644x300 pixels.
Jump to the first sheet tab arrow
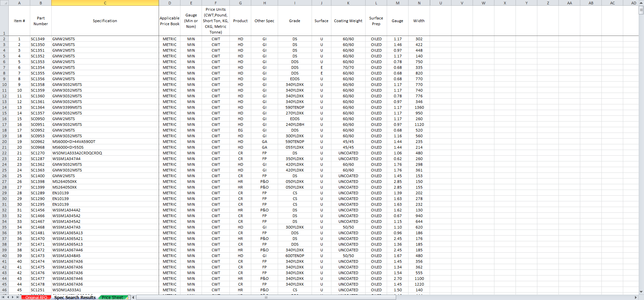tap(4, 297)
